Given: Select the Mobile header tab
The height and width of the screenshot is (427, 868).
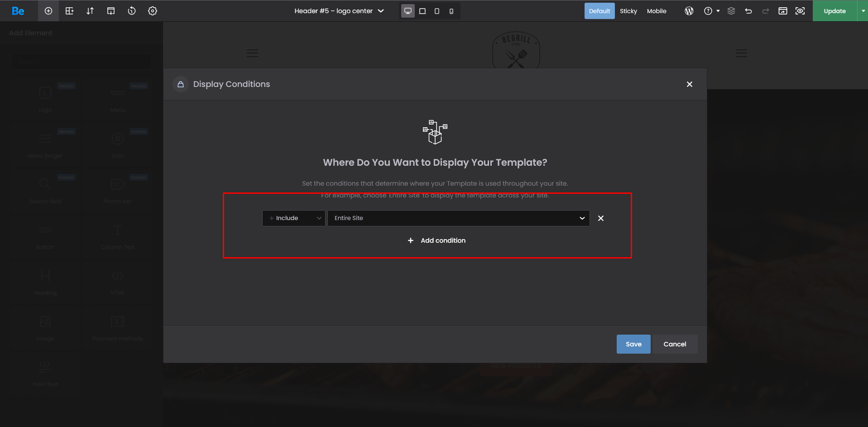Looking at the screenshot, I should 657,11.
